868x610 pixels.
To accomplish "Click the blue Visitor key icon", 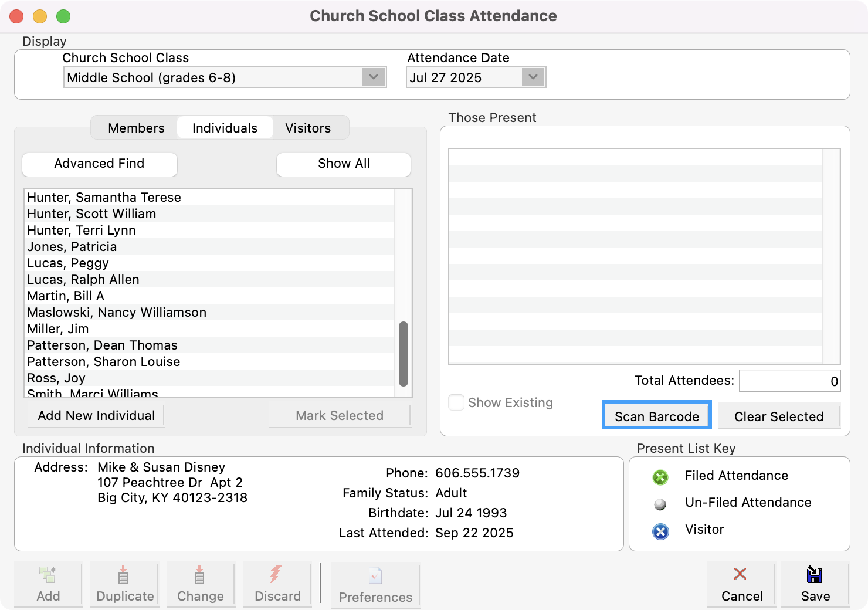I will (x=660, y=532).
